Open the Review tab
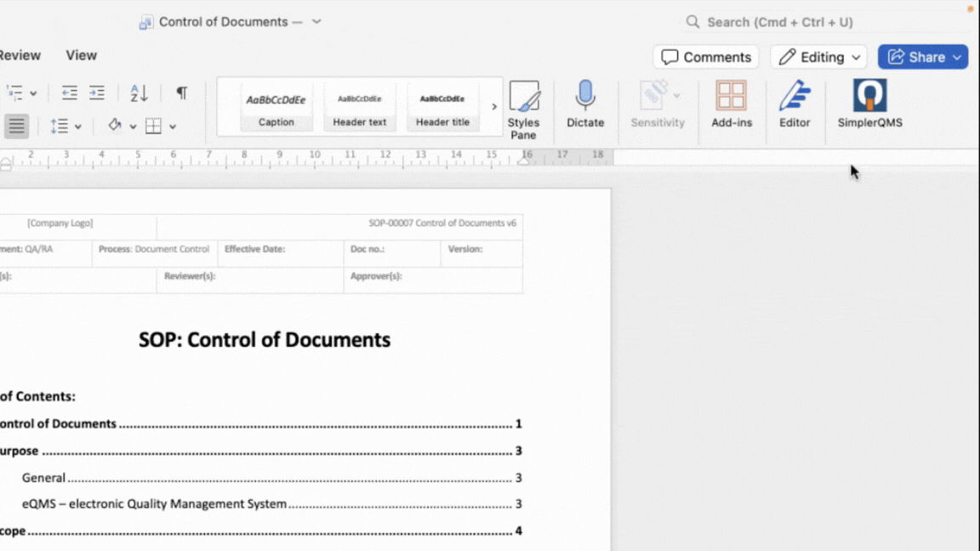 click(x=19, y=55)
